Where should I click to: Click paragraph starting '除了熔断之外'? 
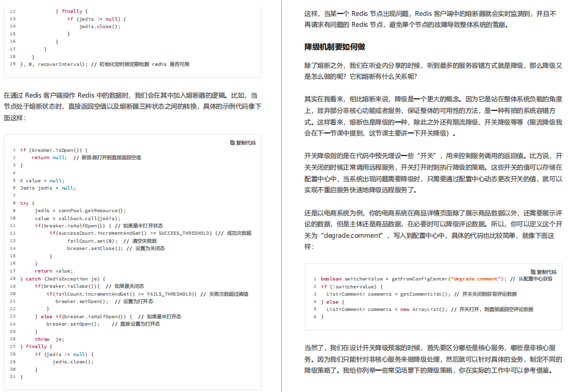coord(433,71)
